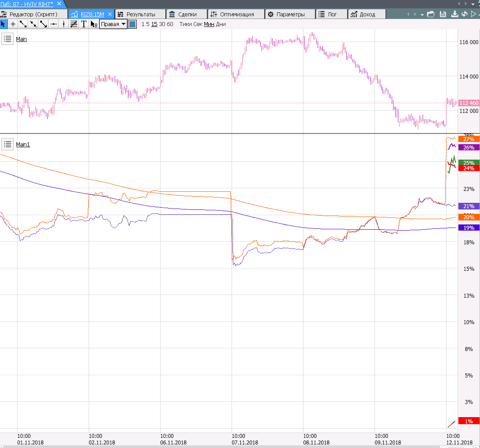Open script from folder icon
Viewport: 480px width, 448px height.
point(431,14)
